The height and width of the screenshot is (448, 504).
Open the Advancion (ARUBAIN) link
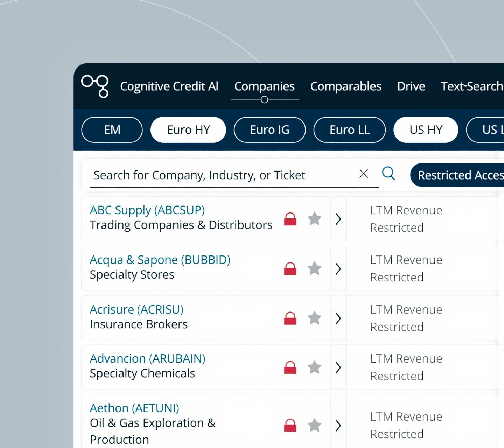point(147,358)
